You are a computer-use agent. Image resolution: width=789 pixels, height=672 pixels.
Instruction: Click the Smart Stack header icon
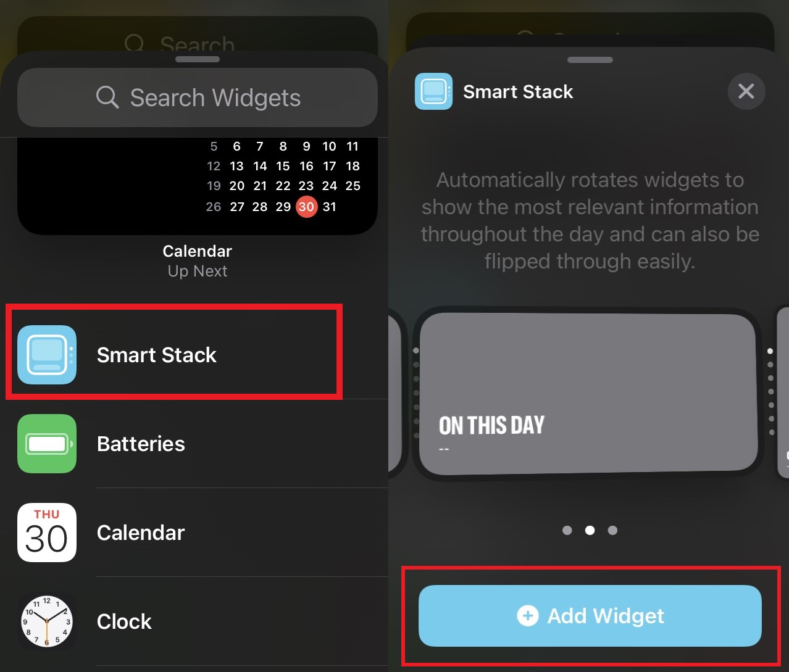click(433, 91)
